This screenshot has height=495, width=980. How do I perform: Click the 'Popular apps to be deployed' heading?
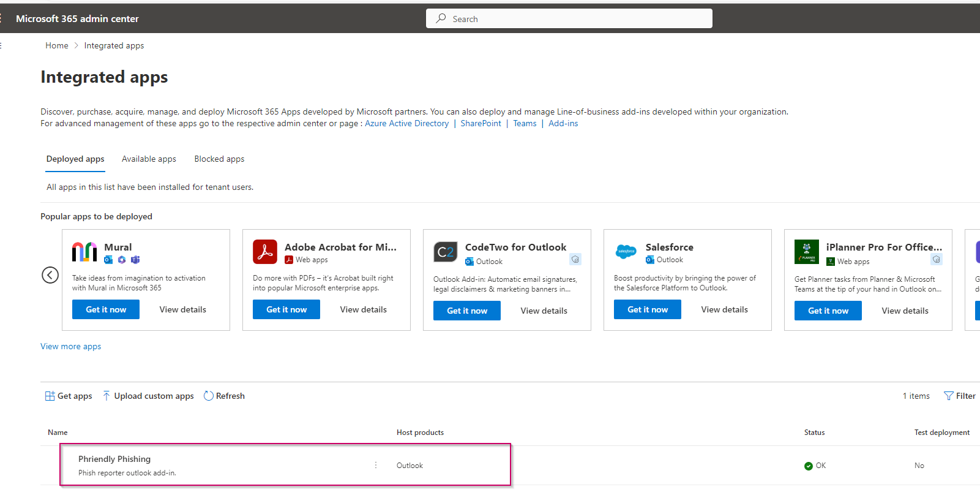pyautogui.click(x=96, y=216)
